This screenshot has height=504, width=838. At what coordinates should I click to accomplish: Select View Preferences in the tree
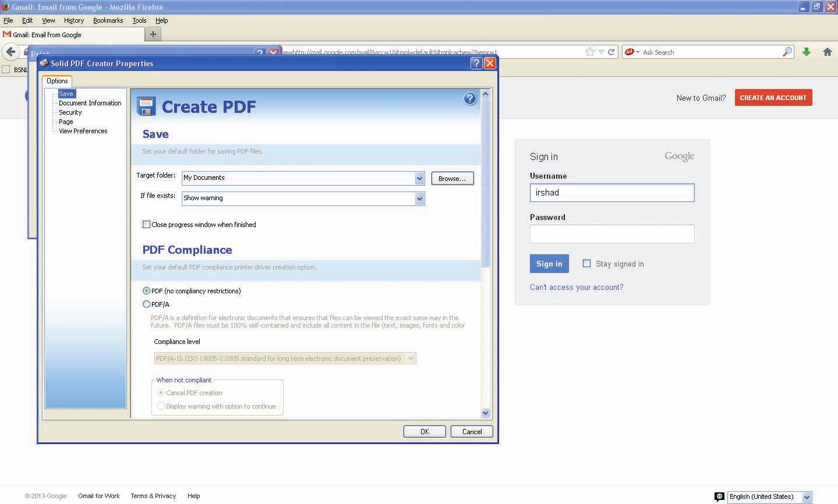(x=83, y=131)
